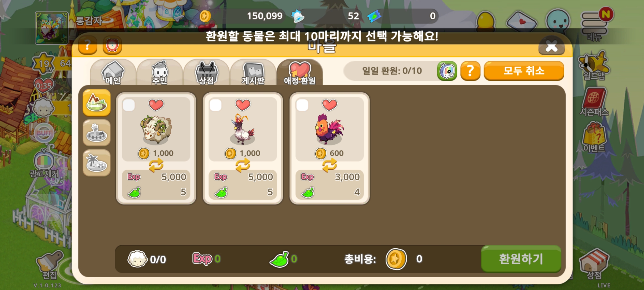Image resolution: width=644 pixels, height=290 pixels.
Task: Tick the white bird card checkbox
Action: point(215,105)
